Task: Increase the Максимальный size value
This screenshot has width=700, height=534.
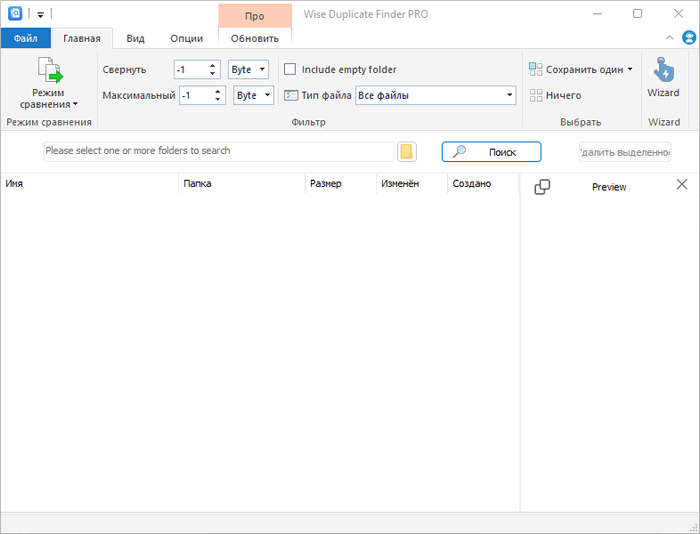Action: (x=217, y=92)
